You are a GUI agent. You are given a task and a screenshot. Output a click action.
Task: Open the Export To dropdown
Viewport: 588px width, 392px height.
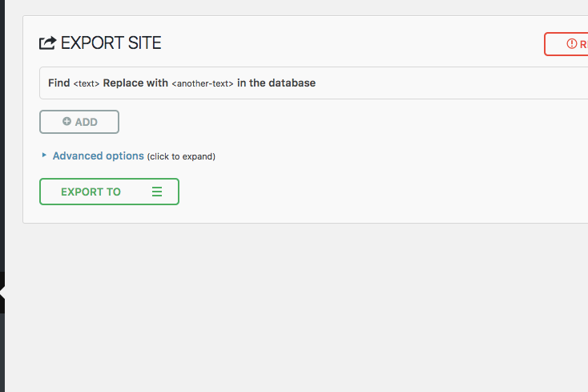[109, 192]
